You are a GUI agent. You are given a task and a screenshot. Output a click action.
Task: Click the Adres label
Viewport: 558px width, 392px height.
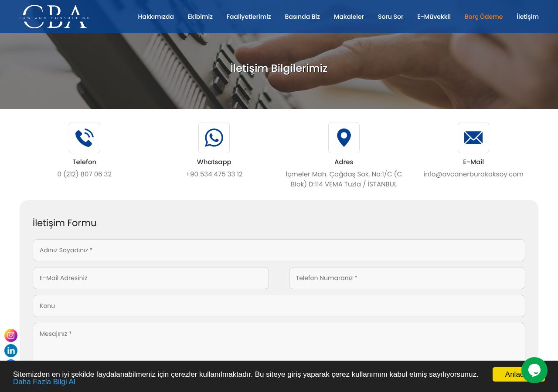[x=344, y=162]
